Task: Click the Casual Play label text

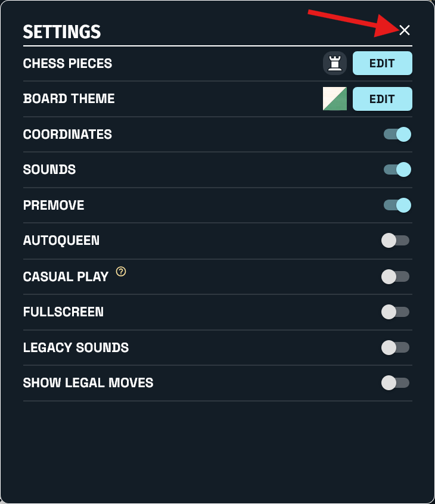Action: click(66, 276)
